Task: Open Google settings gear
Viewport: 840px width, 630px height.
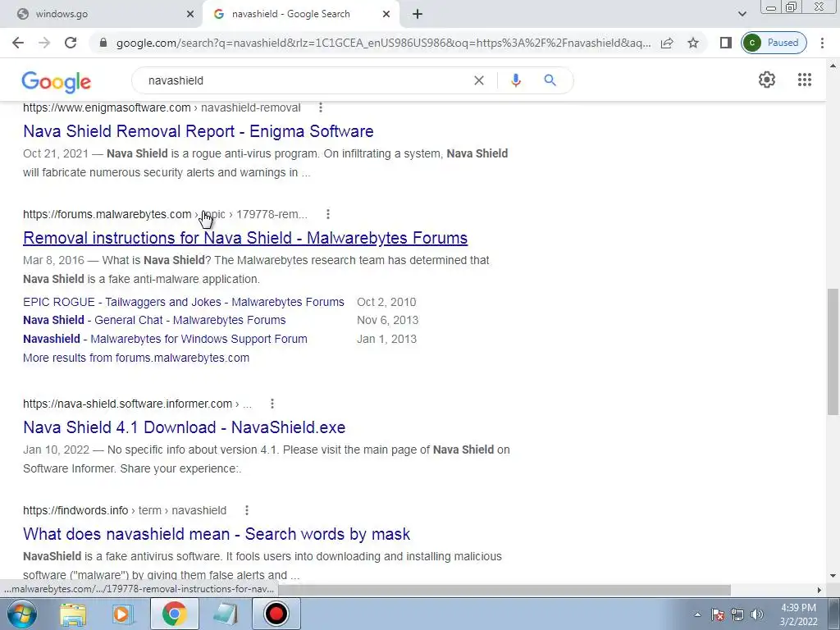Action: [x=767, y=80]
